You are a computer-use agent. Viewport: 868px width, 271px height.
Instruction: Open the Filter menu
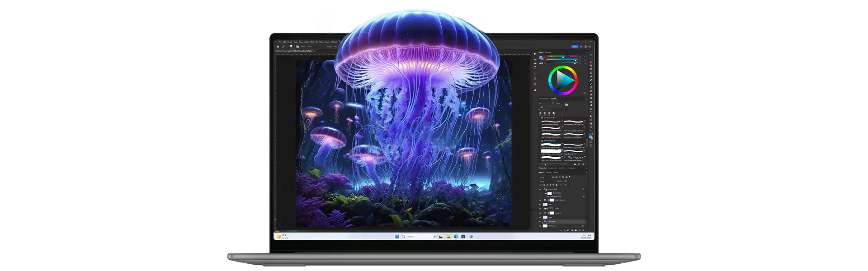click(x=311, y=42)
